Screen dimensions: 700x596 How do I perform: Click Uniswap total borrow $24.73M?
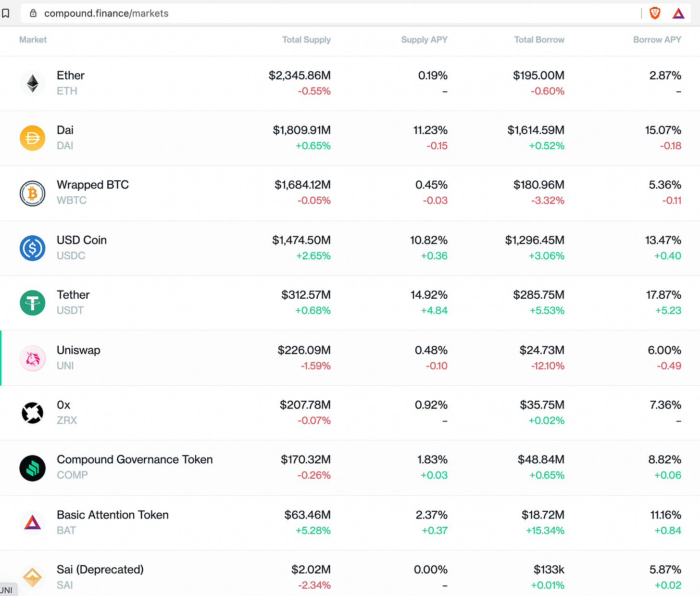click(542, 350)
